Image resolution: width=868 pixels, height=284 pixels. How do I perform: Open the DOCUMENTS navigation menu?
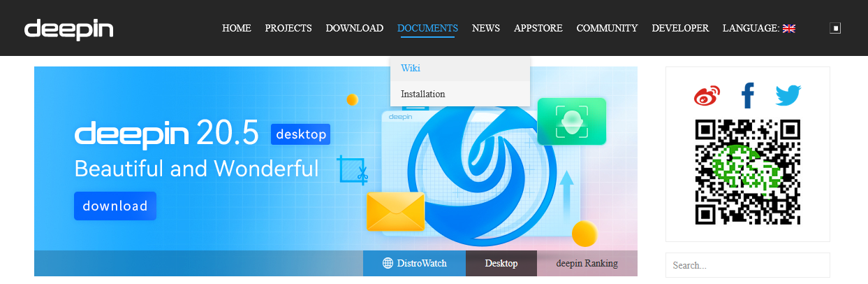(427, 28)
